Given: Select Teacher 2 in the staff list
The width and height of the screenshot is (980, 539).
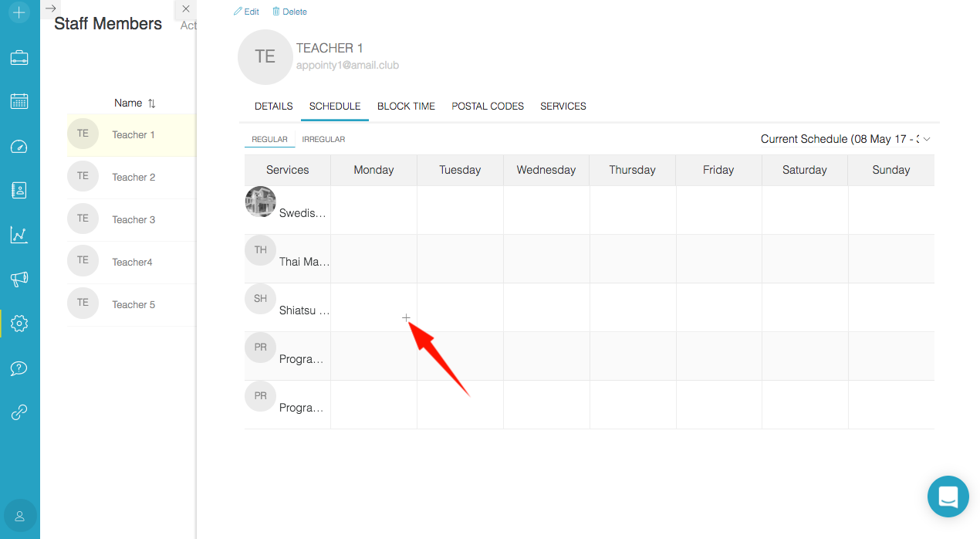Looking at the screenshot, I should click(x=131, y=178).
